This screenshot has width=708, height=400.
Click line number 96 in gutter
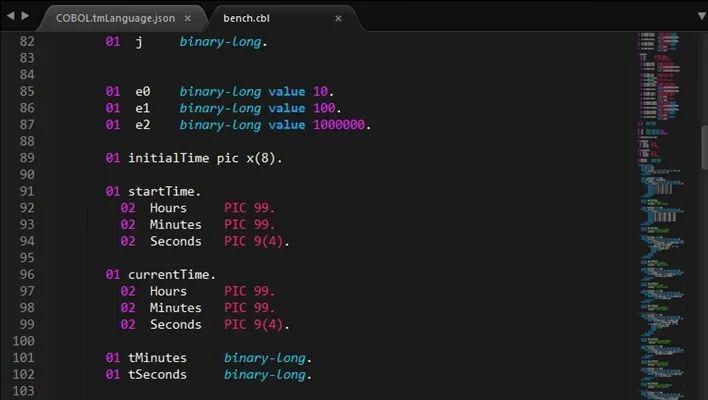27,274
